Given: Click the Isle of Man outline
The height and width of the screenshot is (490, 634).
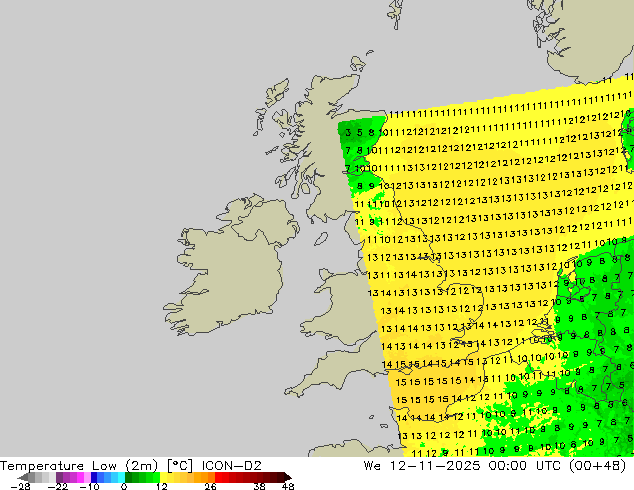Looking at the screenshot, I should tap(321, 239).
